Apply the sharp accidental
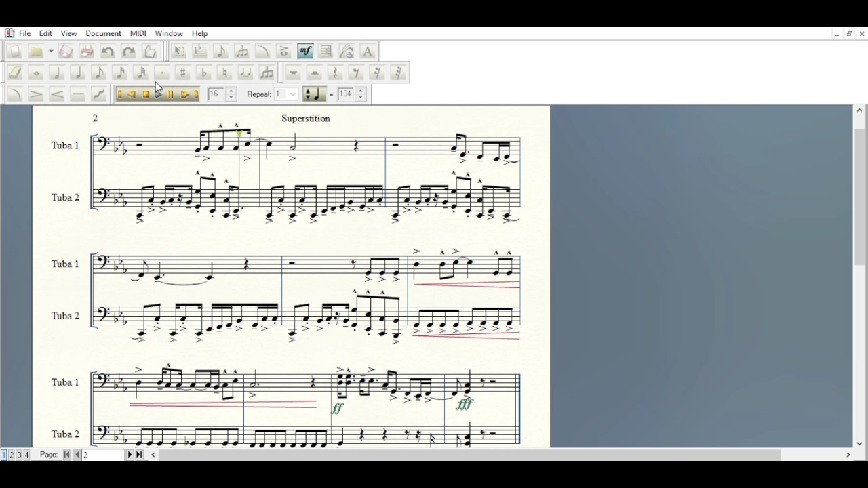 [183, 73]
